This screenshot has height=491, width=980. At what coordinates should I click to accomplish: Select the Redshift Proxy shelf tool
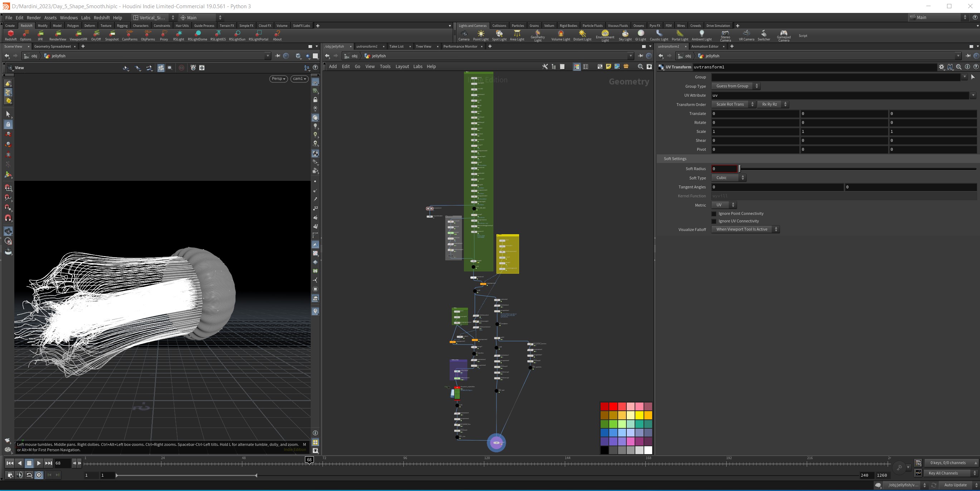click(x=164, y=35)
